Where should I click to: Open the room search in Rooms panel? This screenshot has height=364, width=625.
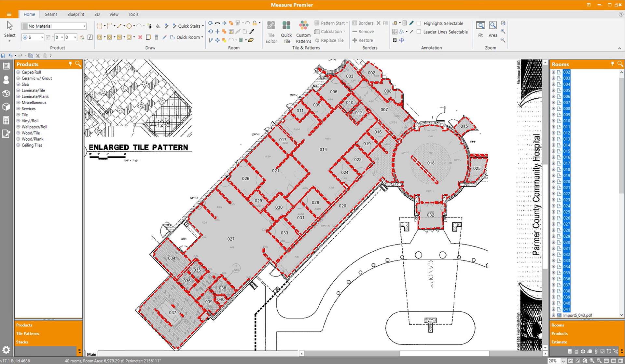coord(620,64)
